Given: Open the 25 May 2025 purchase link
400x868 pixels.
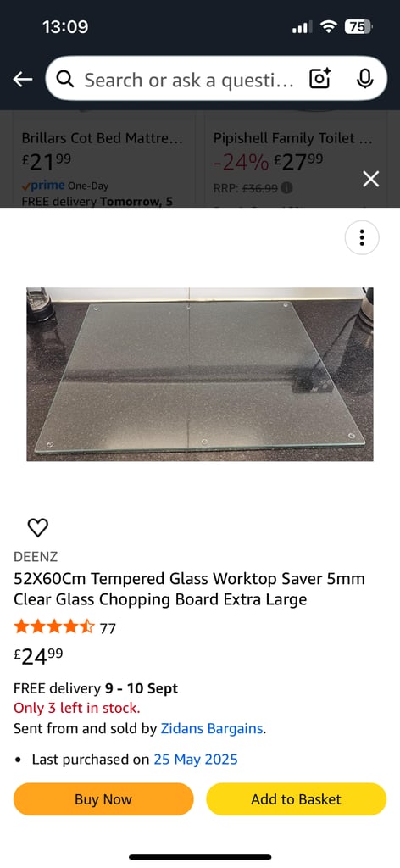Looking at the screenshot, I should click(x=196, y=759).
